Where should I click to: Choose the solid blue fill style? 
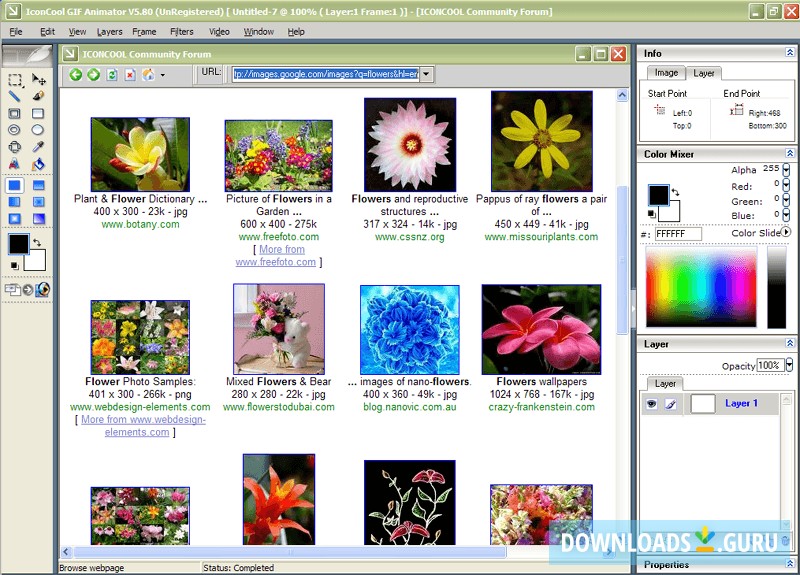pyautogui.click(x=15, y=185)
